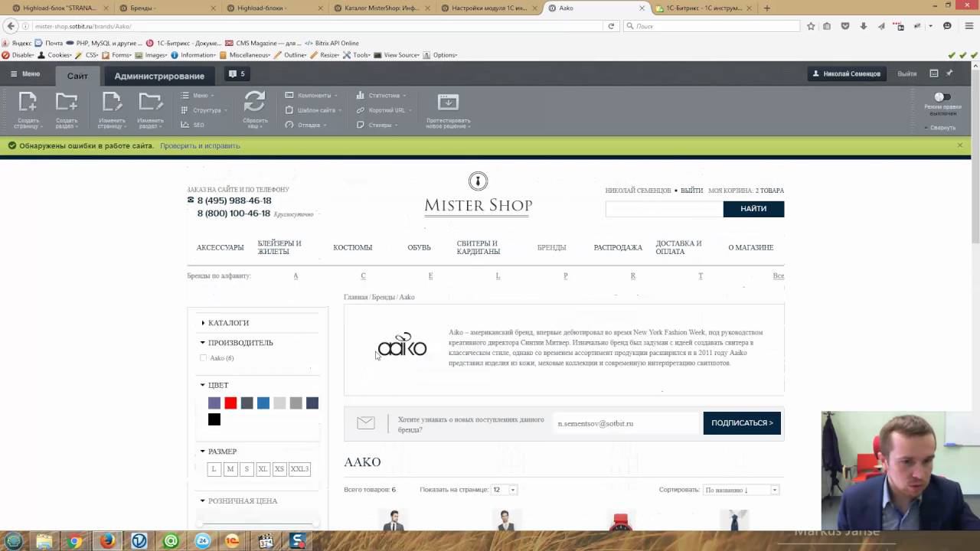Click the Проверить и исправить link
980x551 pixels.
[x=200, y=145]
